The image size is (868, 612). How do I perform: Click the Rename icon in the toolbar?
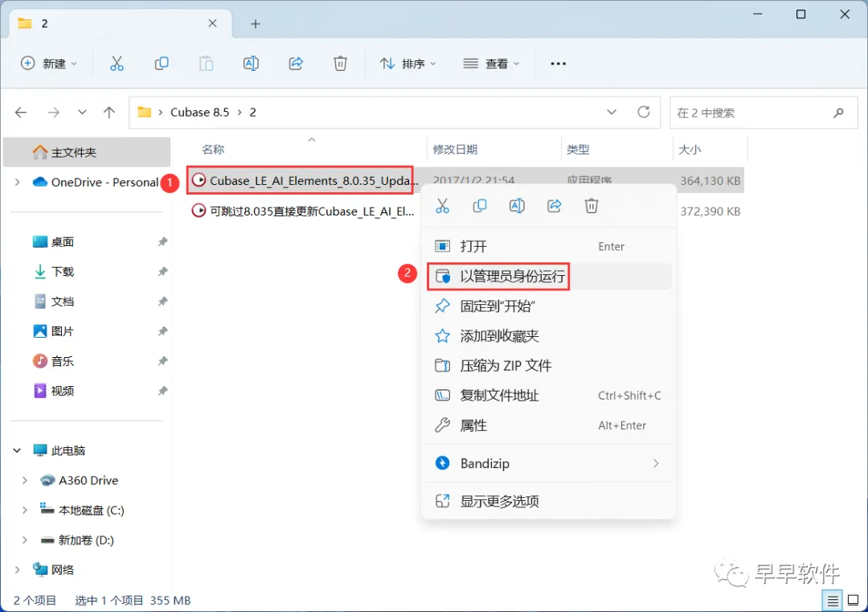click(251, 64)
